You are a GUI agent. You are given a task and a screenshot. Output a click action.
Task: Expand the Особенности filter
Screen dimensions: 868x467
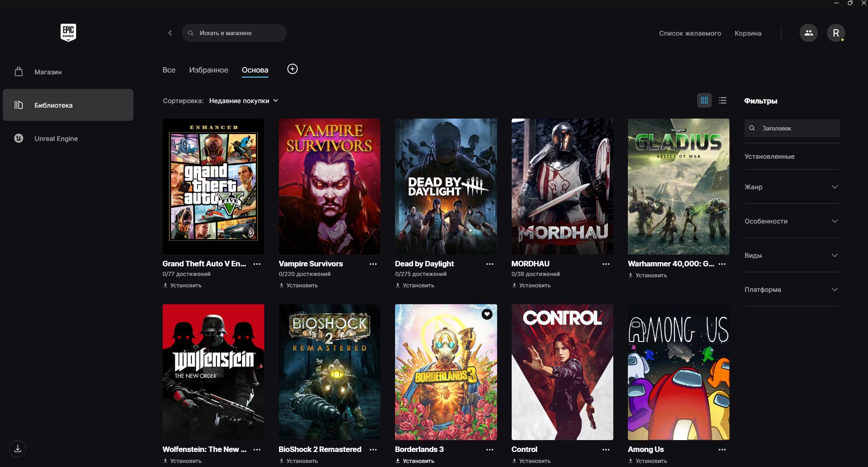tap(792, 221)
